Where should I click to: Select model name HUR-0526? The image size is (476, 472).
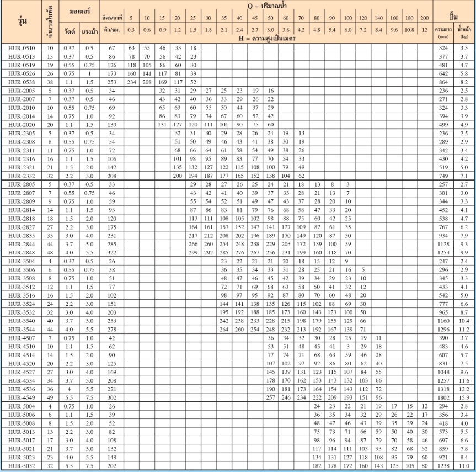coord(22,73)
